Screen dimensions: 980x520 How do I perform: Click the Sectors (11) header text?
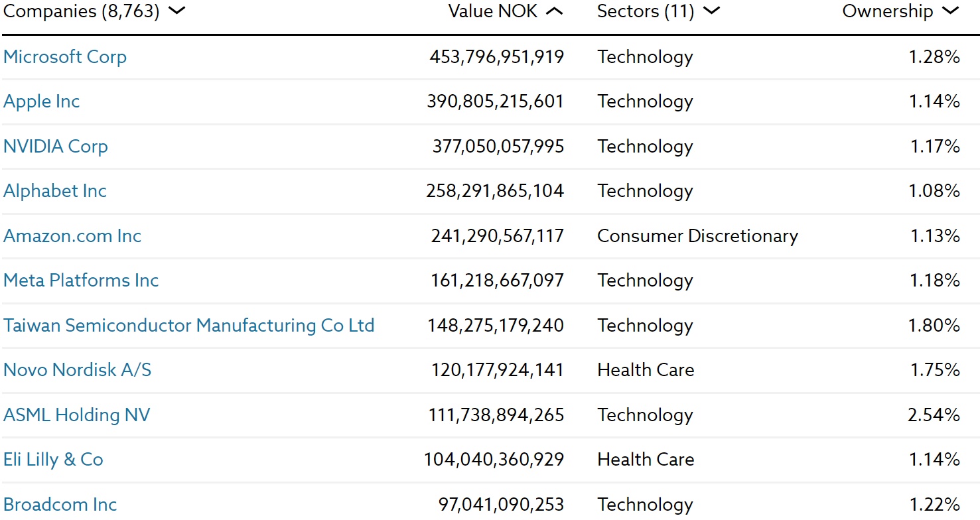pyautogui.click(x=645, y=11)
